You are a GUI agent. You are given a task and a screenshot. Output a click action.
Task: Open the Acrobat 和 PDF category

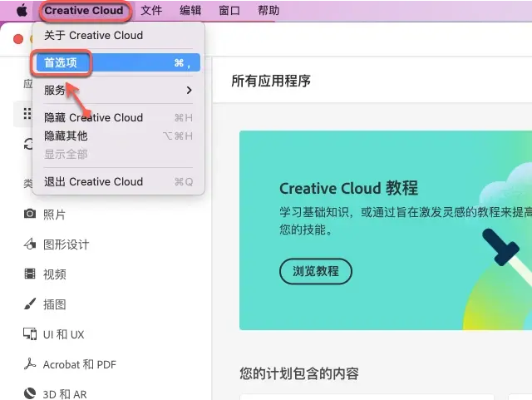(80, 364)
